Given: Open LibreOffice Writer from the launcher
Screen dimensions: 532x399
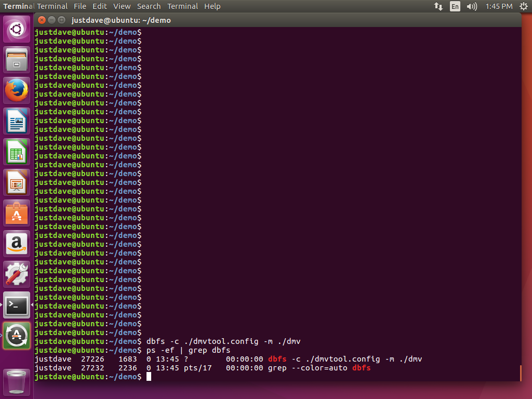Looking at the screenshot, I should click(x=17, y=121).
